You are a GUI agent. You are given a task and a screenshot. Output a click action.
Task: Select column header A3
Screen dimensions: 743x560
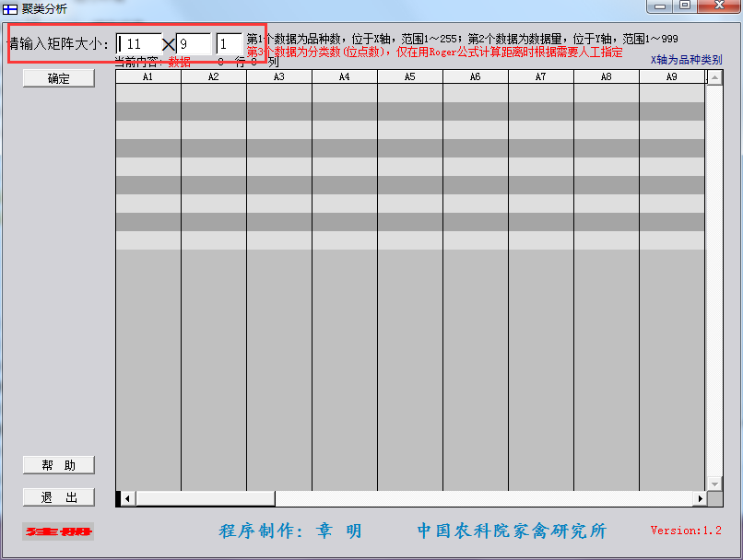(x=279, y=76)
